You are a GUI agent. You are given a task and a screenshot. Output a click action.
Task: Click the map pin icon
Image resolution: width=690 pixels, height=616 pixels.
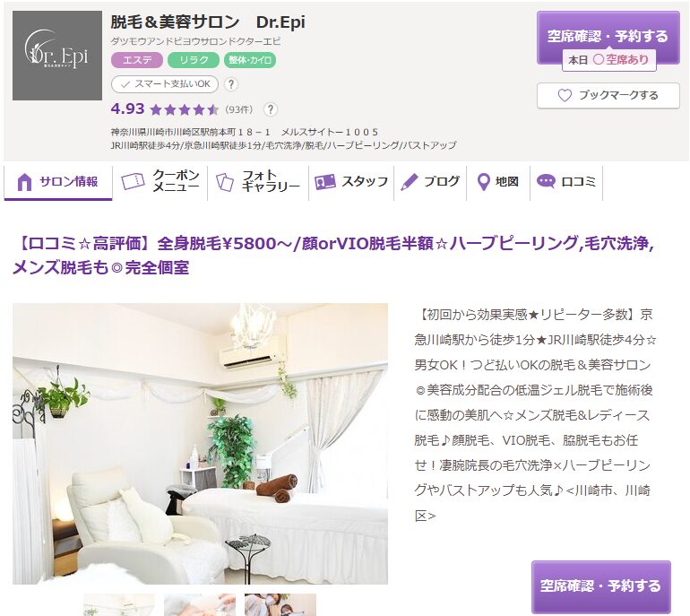(x=484, y=182)
